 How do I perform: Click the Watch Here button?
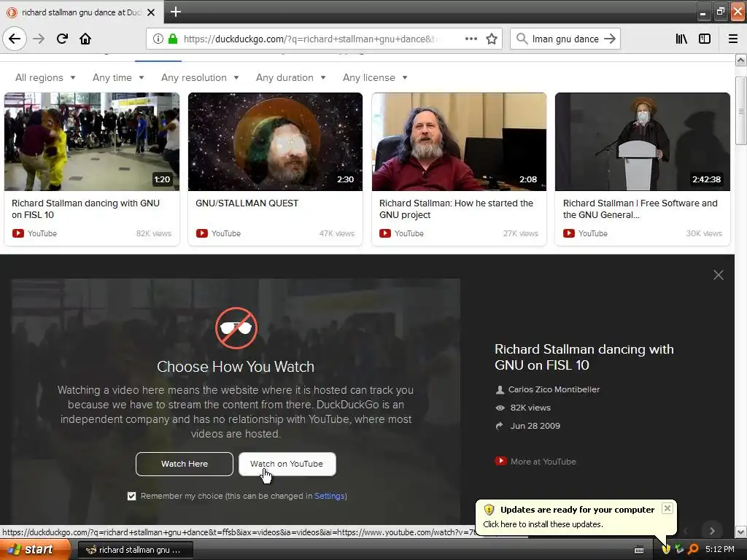pos(185,464)
